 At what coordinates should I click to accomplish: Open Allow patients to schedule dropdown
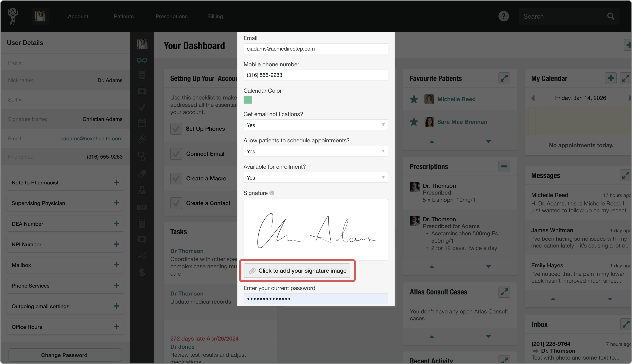click(x=316, y=151)
